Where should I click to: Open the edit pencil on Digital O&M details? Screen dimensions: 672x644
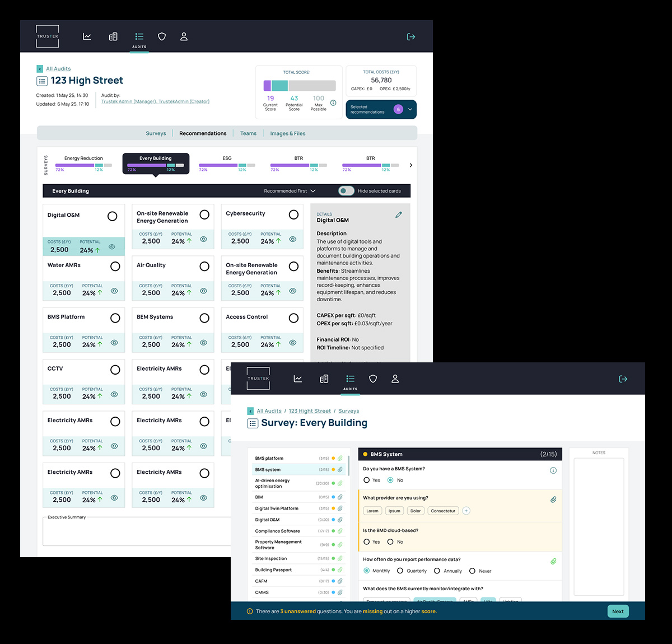tap(398, 214)
